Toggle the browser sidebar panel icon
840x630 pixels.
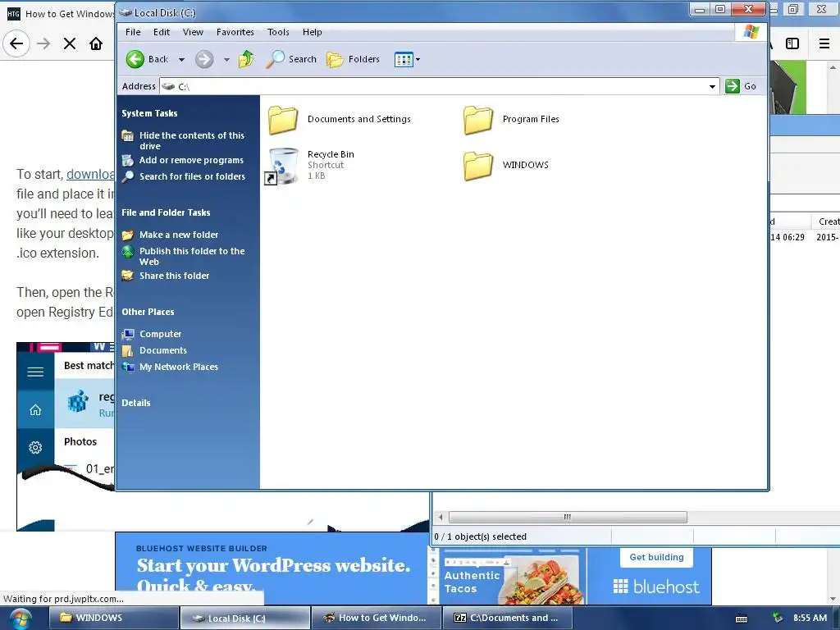[x=792, y=43]
